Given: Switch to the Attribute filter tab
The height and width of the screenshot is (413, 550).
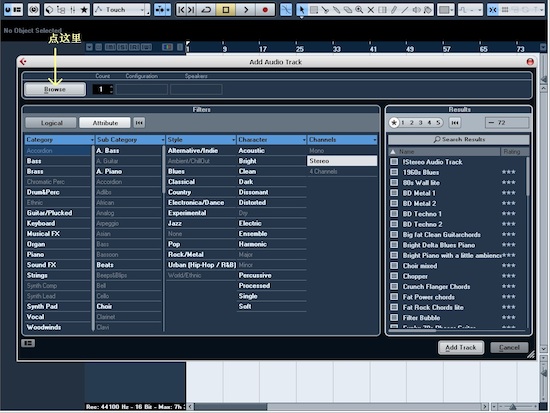Looking at the screenshot, I should click(x=105, y=123).
